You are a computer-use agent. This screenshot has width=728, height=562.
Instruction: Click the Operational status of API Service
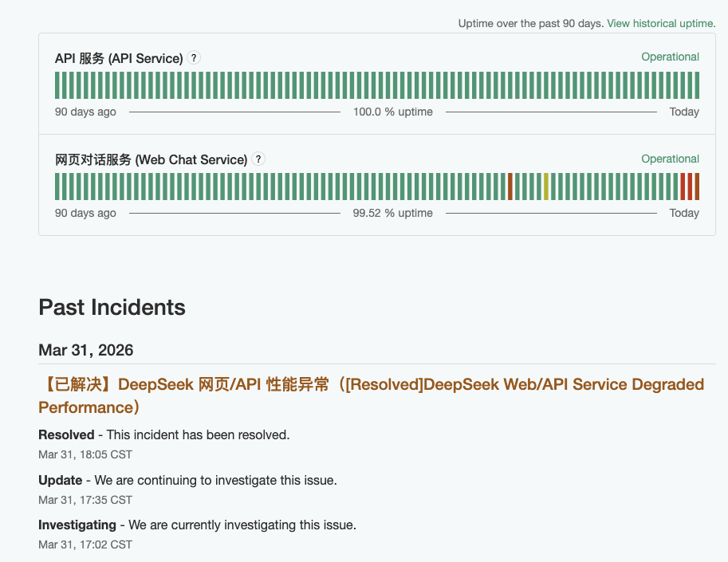coord(670,57)
